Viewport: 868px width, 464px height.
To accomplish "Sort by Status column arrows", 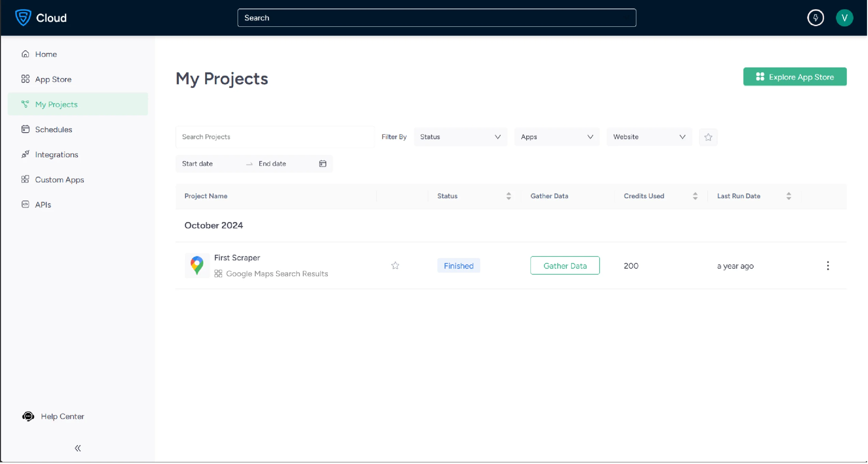I will point(509,196).
